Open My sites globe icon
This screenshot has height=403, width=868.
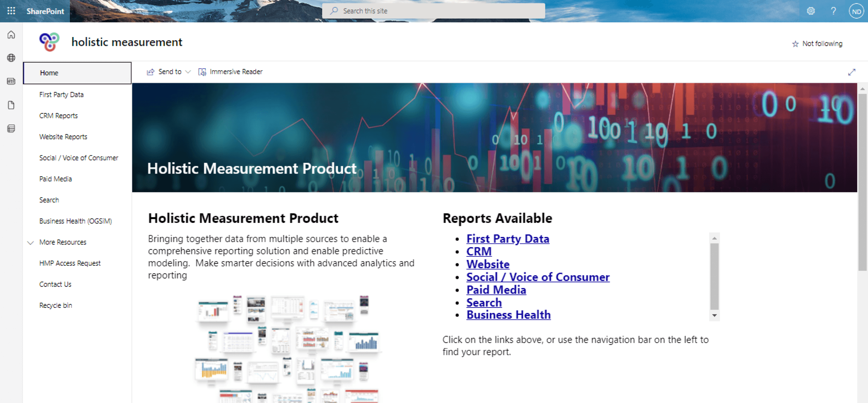pyautogui.click(x=11, y=58)
